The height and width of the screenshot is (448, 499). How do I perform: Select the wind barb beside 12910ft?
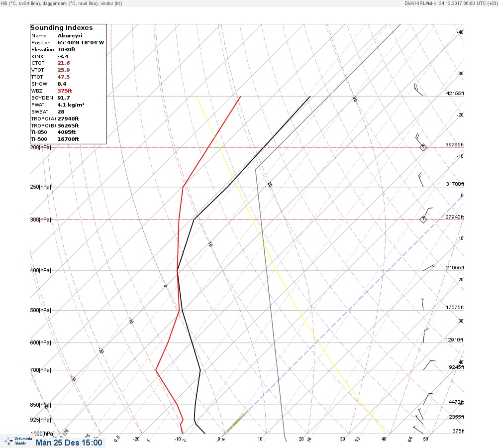[x=426, y=336]
